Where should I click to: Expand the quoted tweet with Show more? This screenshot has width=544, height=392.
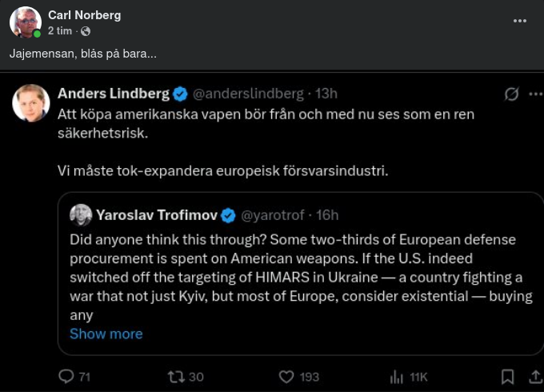click(x=106, y=334)
